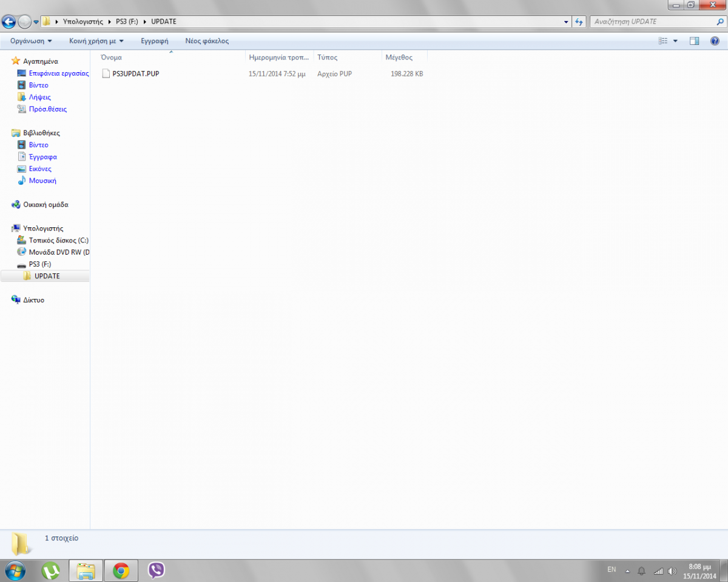Click the Αρχείο PUP type cell

click(334, 74)
